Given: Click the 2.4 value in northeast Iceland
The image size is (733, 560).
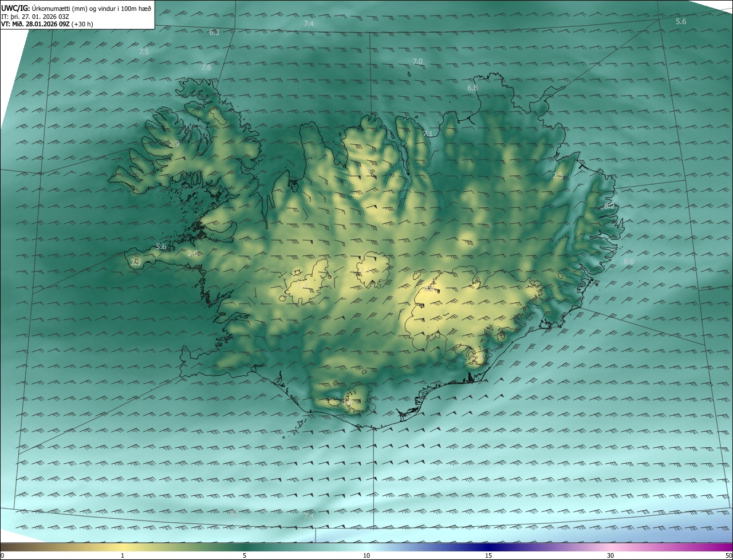Looking at the screenshot, I should coord(557,175).
